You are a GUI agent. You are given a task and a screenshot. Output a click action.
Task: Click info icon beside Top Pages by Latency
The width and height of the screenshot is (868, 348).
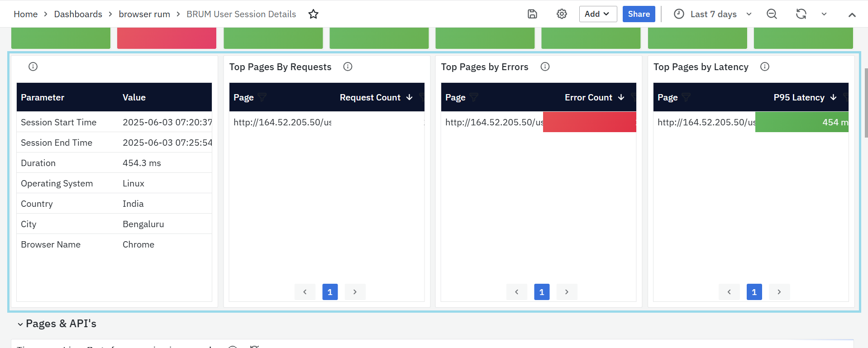coord(764,67)
